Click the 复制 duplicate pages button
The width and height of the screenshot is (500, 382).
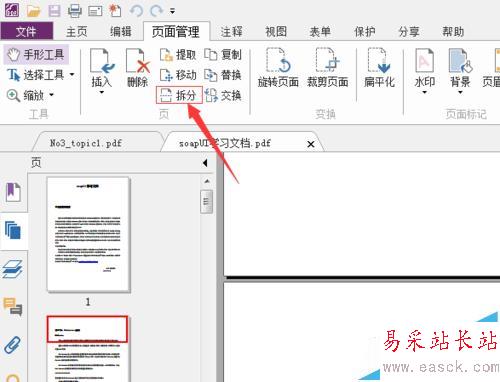223,55
